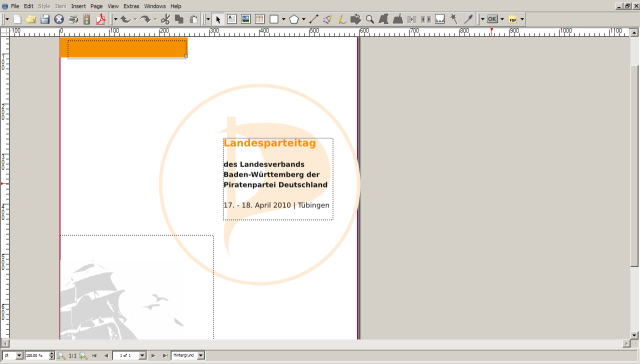
Task: Link text frames tool
Action: pyautogui.click(x=412, y=19)
